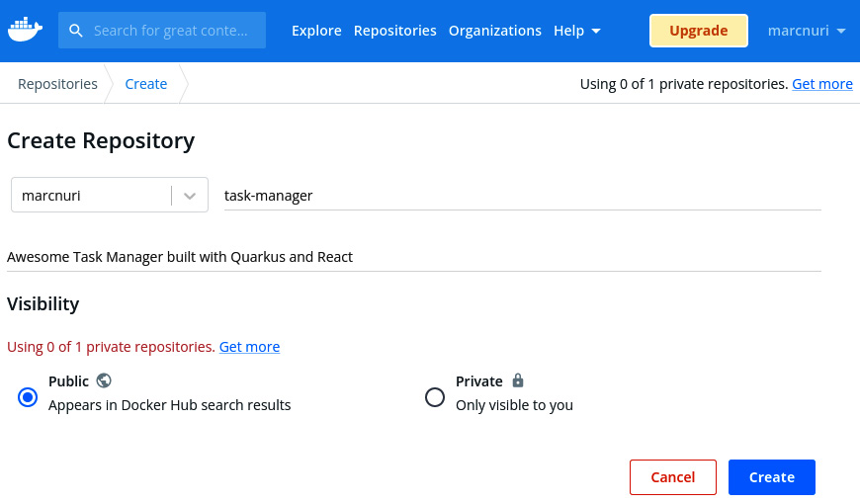The width and height of the screenshot is (860, 504).
Task: Click "Only visible to you" text
Action: coord(514,405)
